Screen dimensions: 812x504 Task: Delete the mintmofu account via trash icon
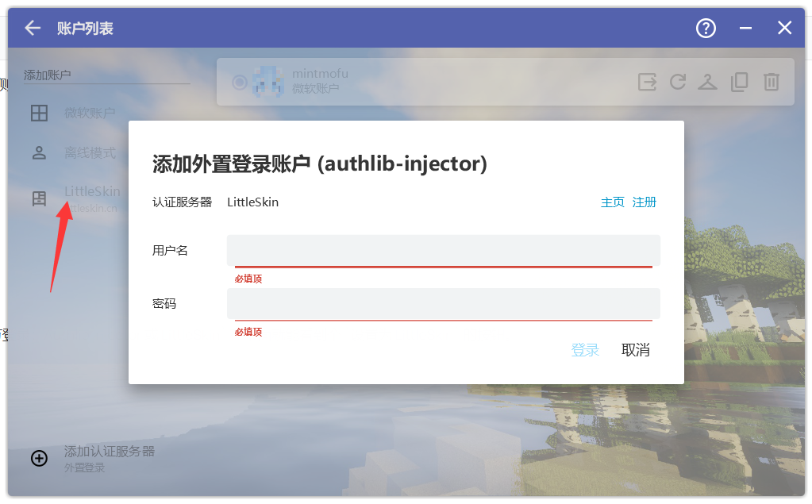click(771, 82)
